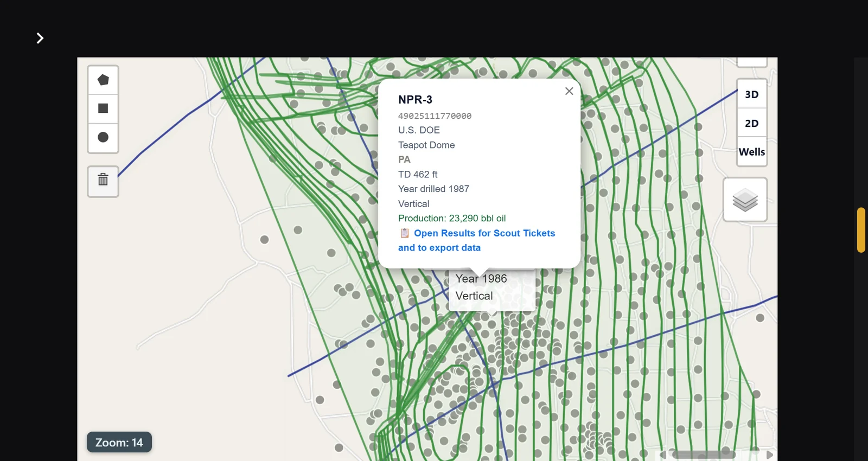Click the Year 1986 text in back popup

[x=481, y=279]
